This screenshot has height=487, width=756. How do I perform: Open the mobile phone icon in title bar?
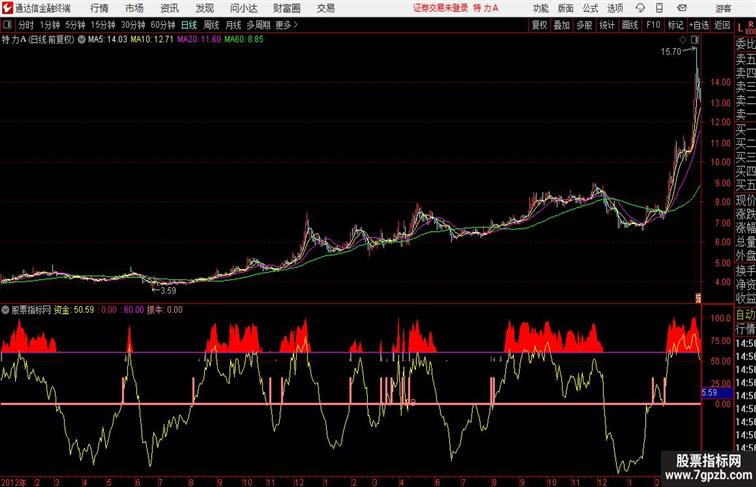tap(659, 8)
